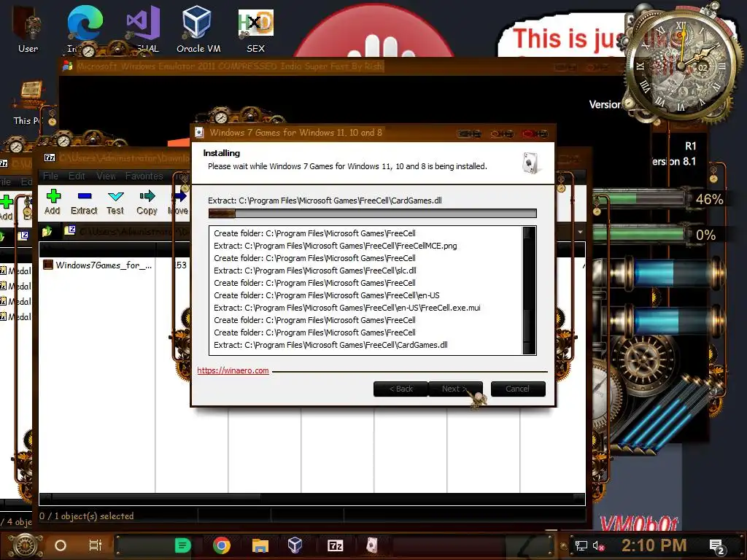Click the installer window title bar icon

point(200,133)
